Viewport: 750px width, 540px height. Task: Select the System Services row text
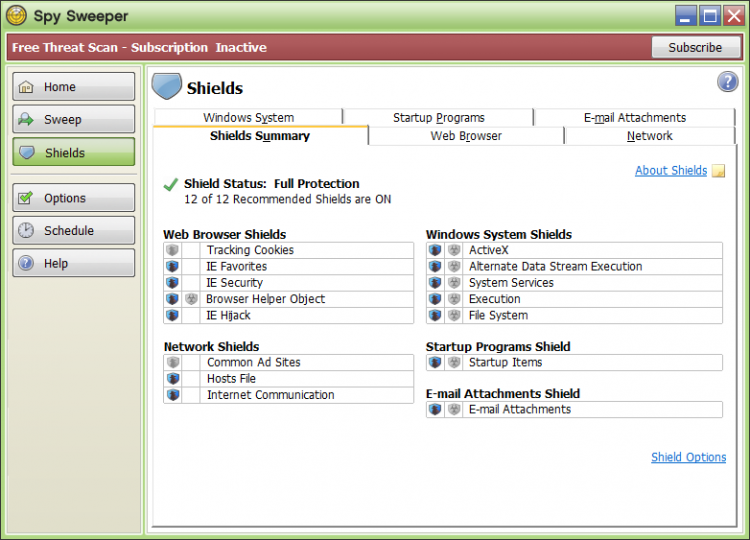tap(511, 283)
